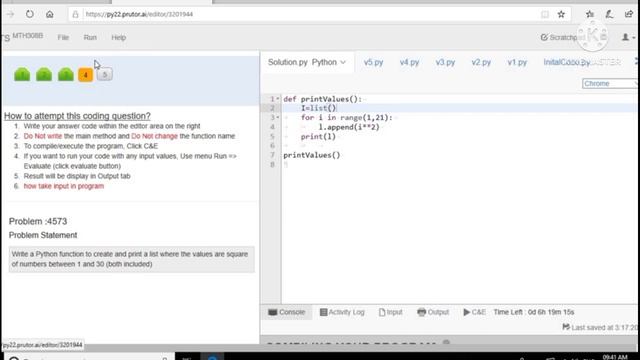The height and width of the screenshot is (360, 640).
Task: Click the site lock icon
Action: coord(76,14)
